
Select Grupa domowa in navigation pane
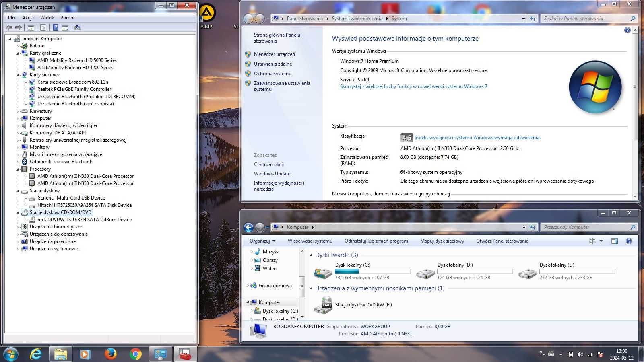pyautogui.click(x=275, y=286)
